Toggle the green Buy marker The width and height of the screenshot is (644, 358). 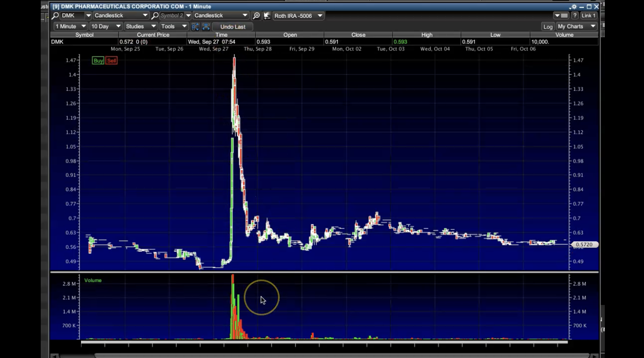tap(98, 61)
